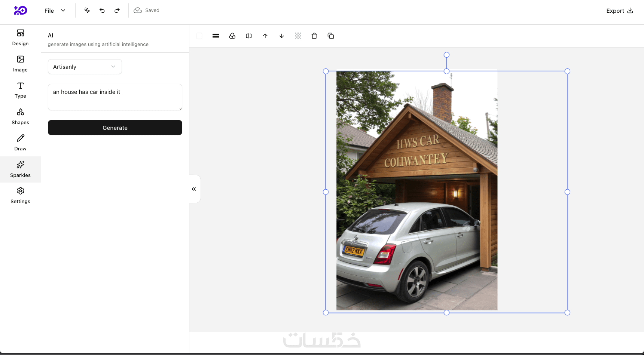Viewport: 644px width, 355px height.
Task: Open the Image sidebar tab
Action: (20, 64)
